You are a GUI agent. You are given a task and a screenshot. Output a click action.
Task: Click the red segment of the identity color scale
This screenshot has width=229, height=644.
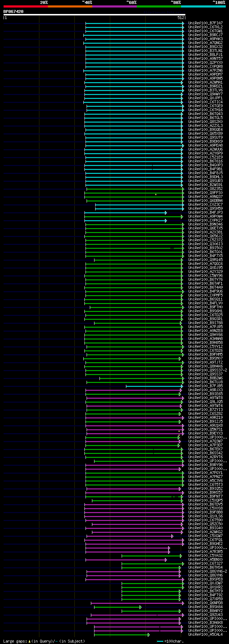tap(26, 6)
